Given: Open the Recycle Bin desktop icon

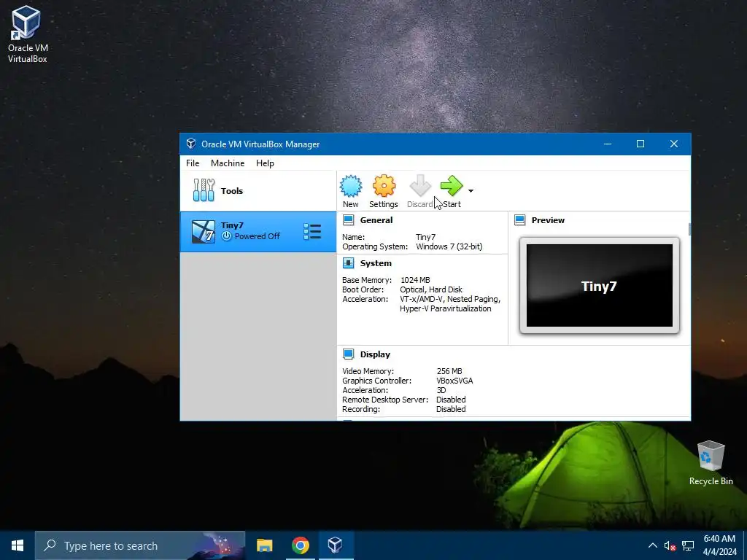Looking at the screenshot, I should pyautogui.click(x=711, y=463).
